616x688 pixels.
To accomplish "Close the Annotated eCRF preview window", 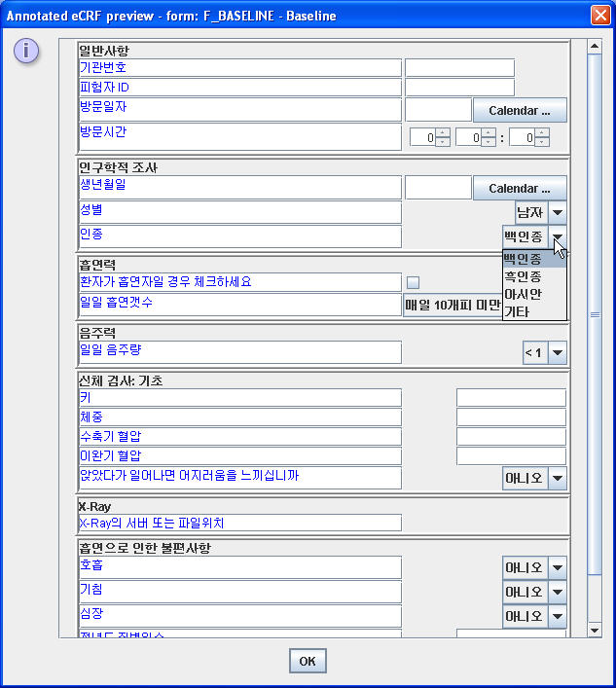I will 600,15.
